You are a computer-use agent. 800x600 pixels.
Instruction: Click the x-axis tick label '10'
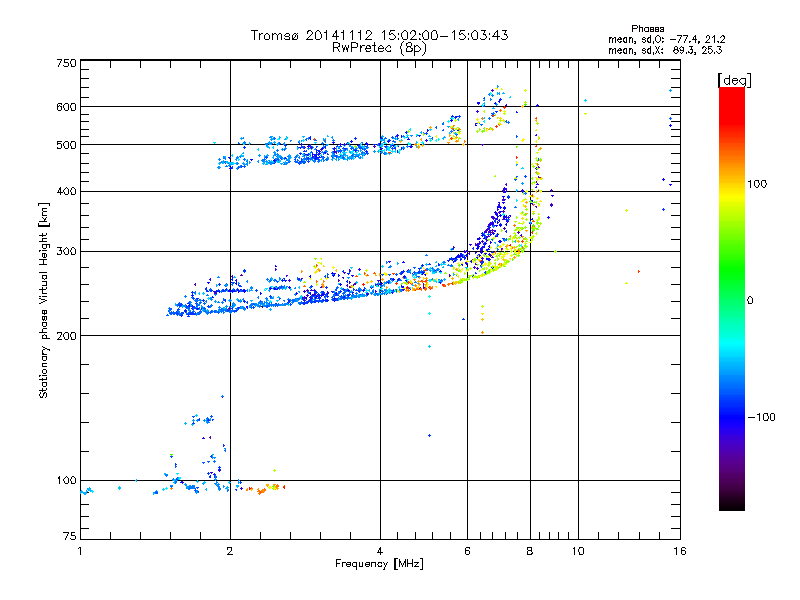[x=578, y=551]
